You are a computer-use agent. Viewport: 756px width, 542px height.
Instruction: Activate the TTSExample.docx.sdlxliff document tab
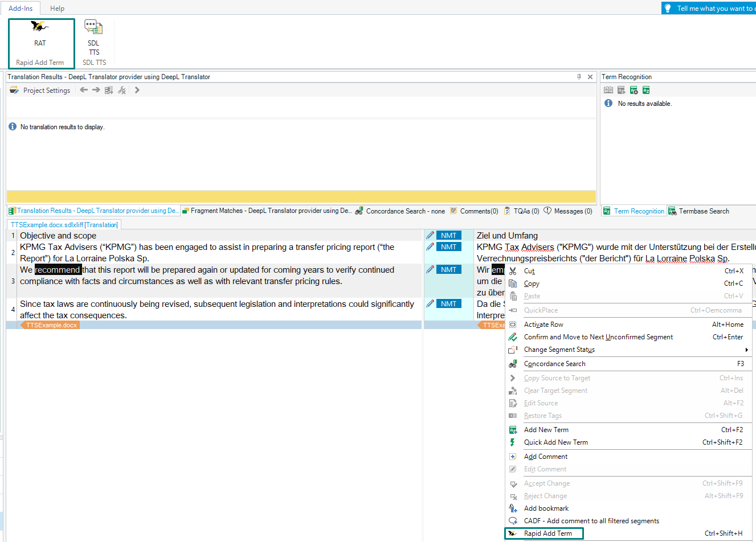click(x=64, y=225)
